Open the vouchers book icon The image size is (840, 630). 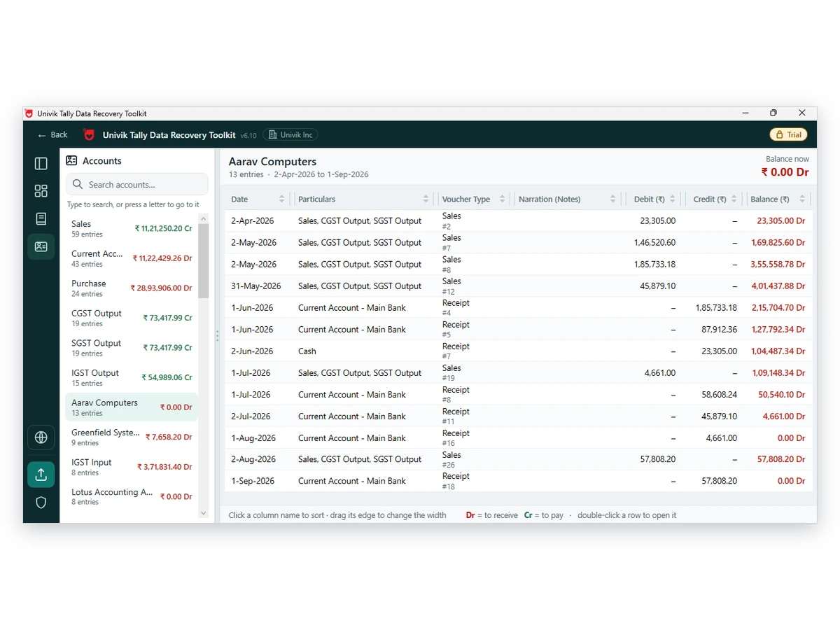click(41, 219)
